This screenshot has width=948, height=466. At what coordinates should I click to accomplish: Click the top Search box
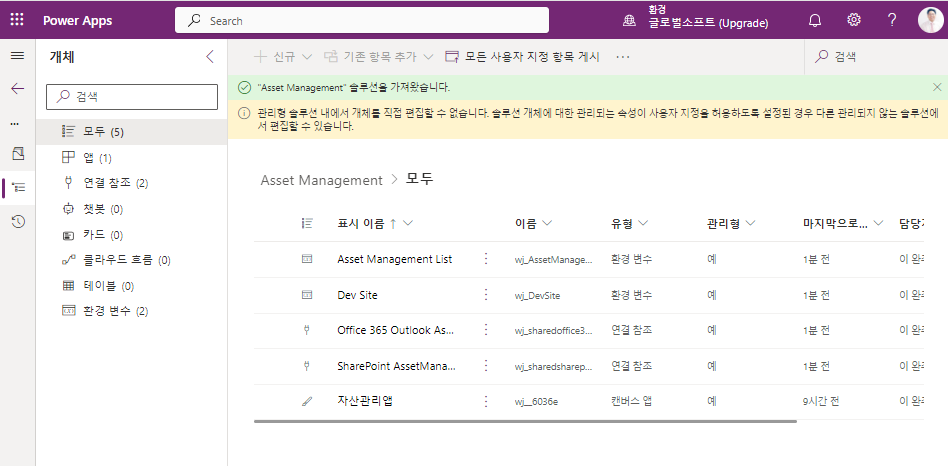coord(362,21)
